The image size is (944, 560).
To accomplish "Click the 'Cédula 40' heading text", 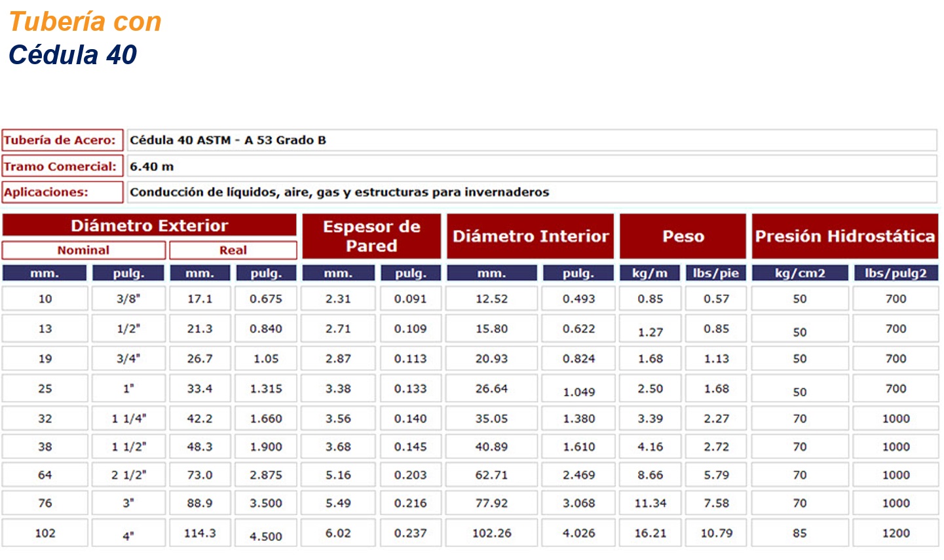I will pos(73,55).
